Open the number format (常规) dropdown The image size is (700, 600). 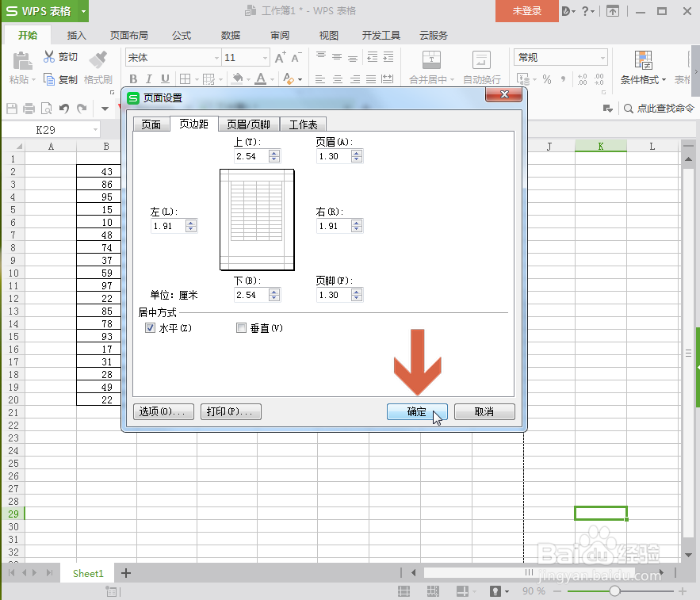(601, 57)
